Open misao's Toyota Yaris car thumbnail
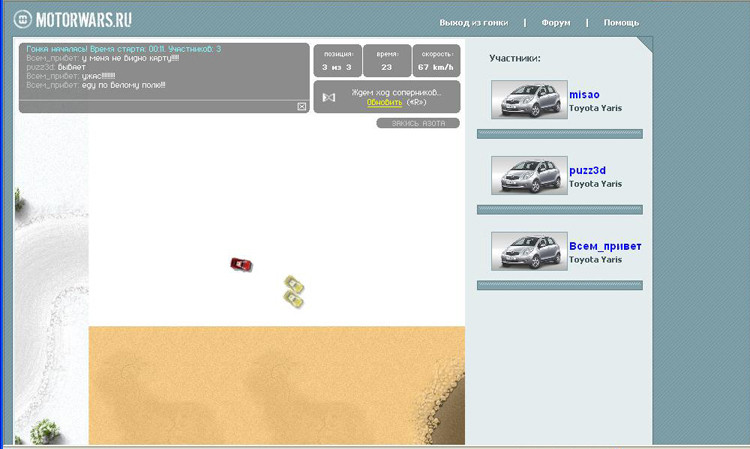 [x=529, y=100]
